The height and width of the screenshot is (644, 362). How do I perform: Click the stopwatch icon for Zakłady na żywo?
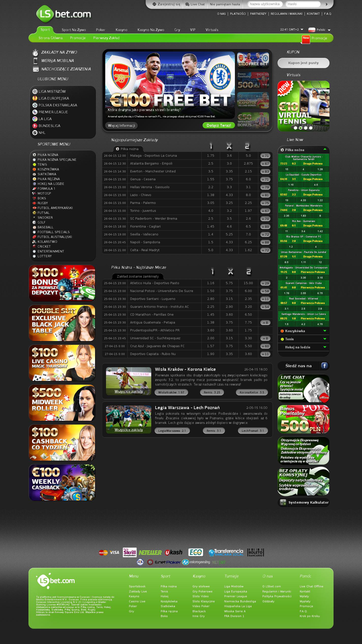point(35,53)
